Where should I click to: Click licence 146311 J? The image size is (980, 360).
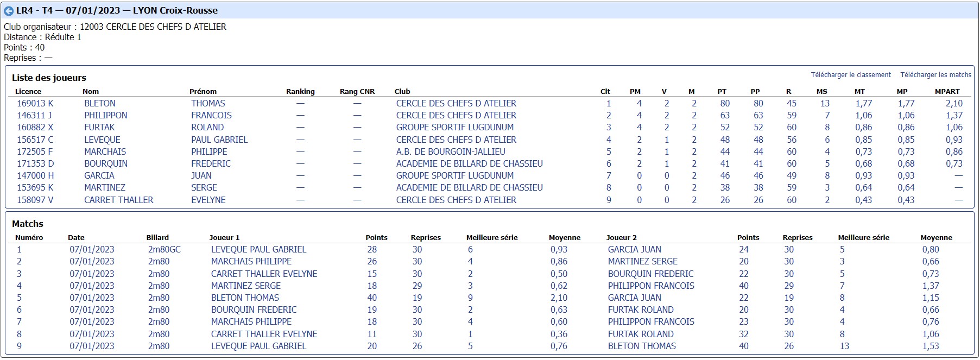click(35, 115)
